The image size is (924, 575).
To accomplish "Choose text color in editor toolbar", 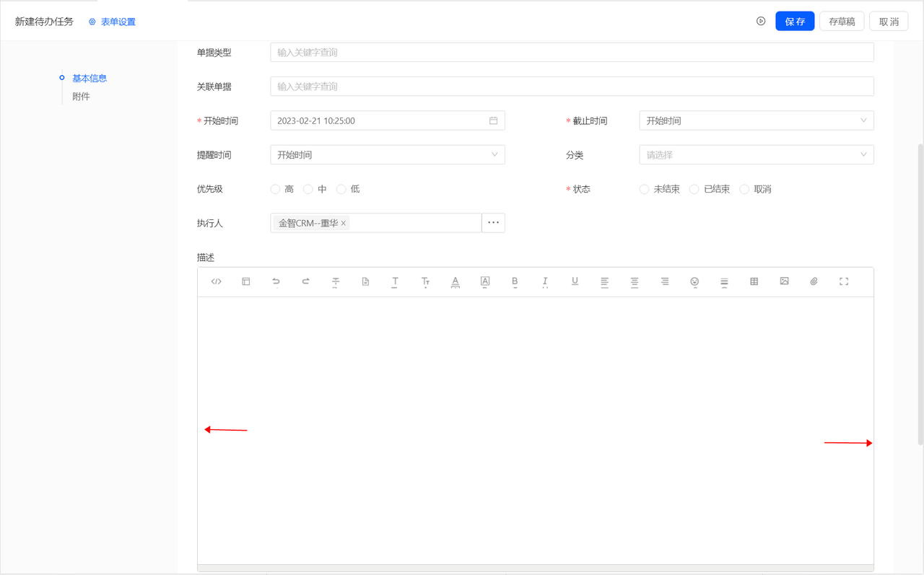I will (456, 281).
